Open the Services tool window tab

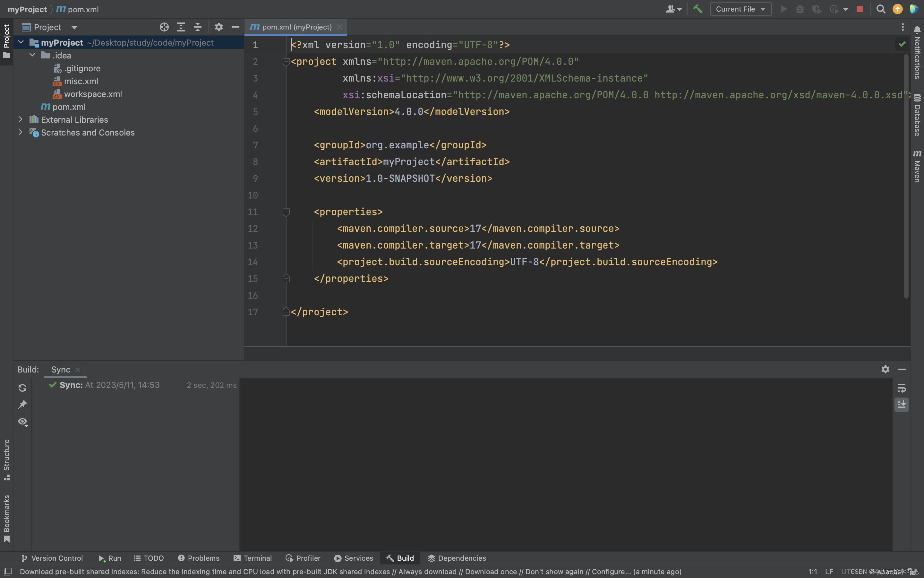[x=354, y=558]
